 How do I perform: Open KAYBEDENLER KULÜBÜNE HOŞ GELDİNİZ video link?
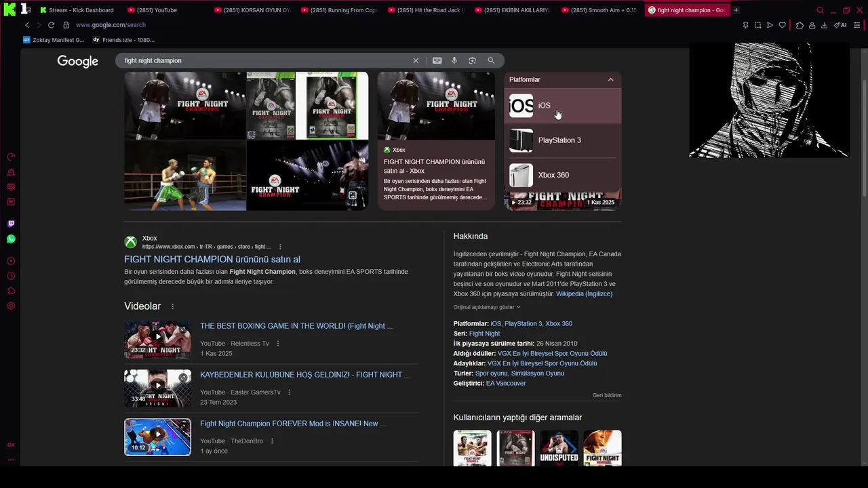pyautogui.click(x=304, y=375)
